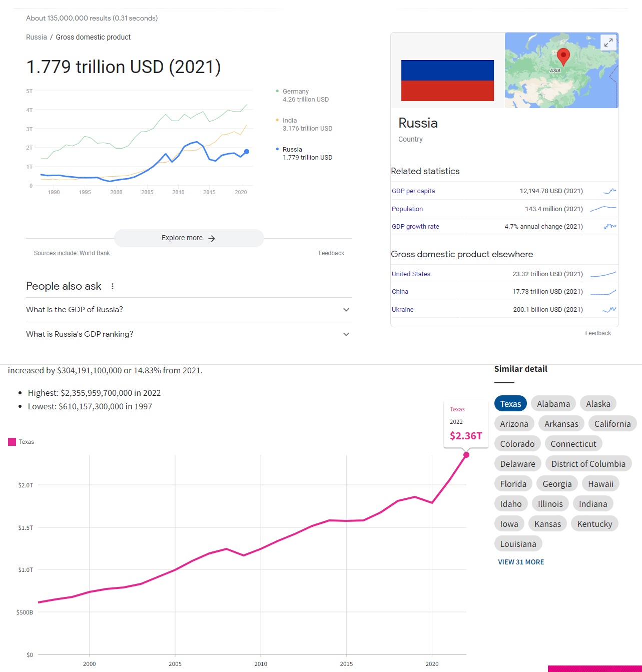Open the People also ask options menu
642x672 pixels.
tap(113, 286)
